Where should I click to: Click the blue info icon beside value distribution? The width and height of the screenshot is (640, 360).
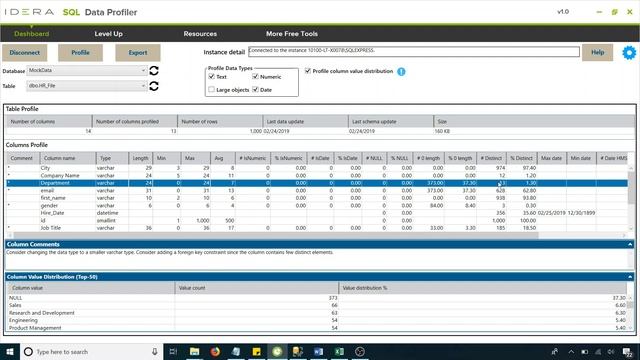pos(401,71)
